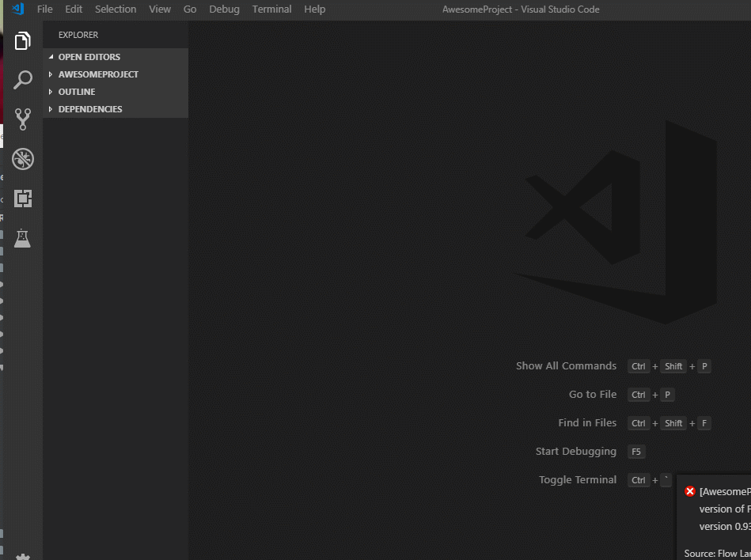Open the File menu
This screenshot has height=560, width=751.
[x=44, y=9]
